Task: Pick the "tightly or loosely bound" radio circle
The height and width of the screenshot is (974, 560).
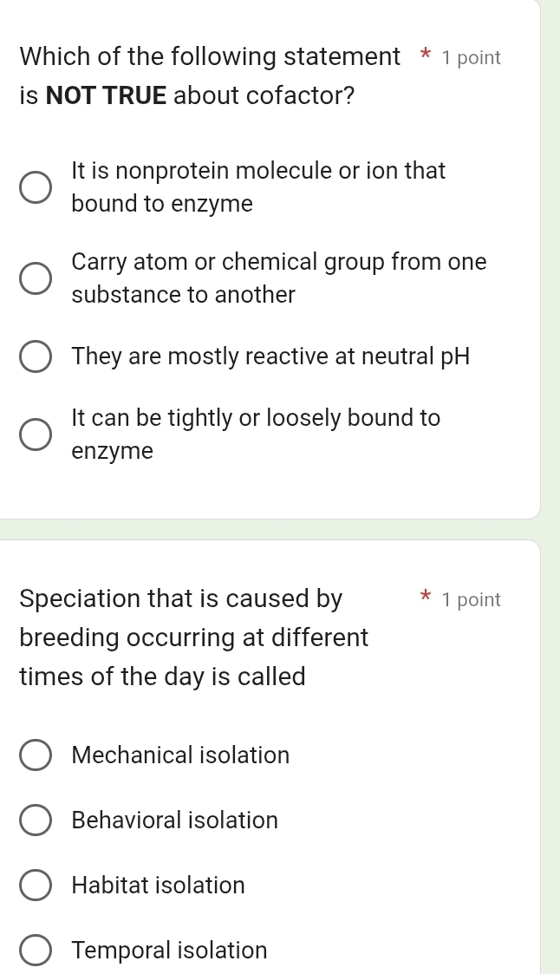Action: (x=35, y=435)
